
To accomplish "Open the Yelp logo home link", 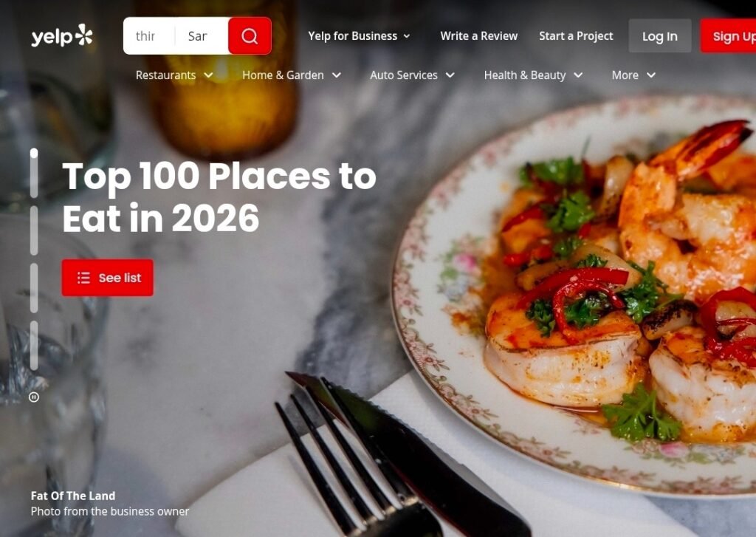I will (x=62, y=35).
